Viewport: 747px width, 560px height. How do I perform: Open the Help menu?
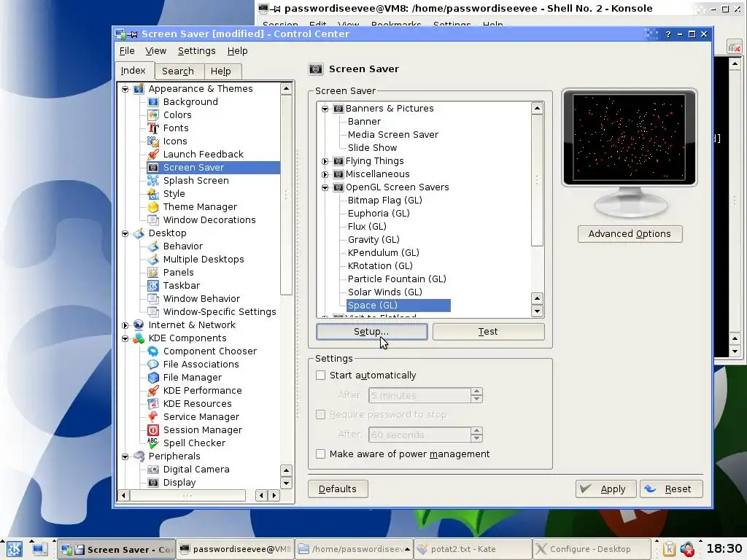(x=237, y=51)
